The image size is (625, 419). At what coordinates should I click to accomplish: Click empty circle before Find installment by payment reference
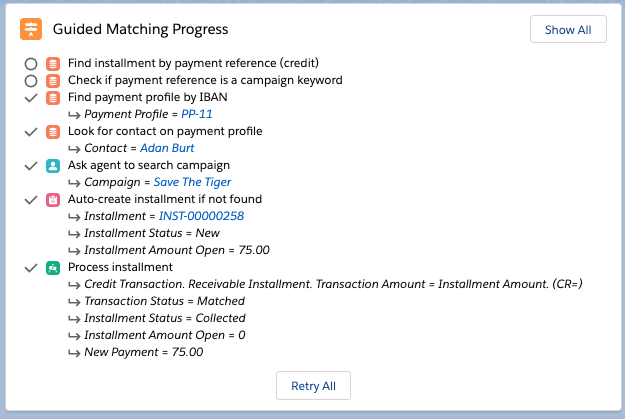[x=30, y=63]
